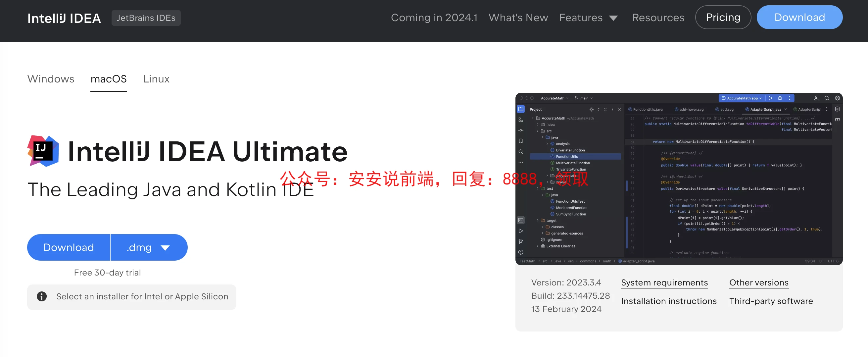Screen dimensions: 868x357
Task: Open the .dmg installer type dropdown
Action: (149, 247)
